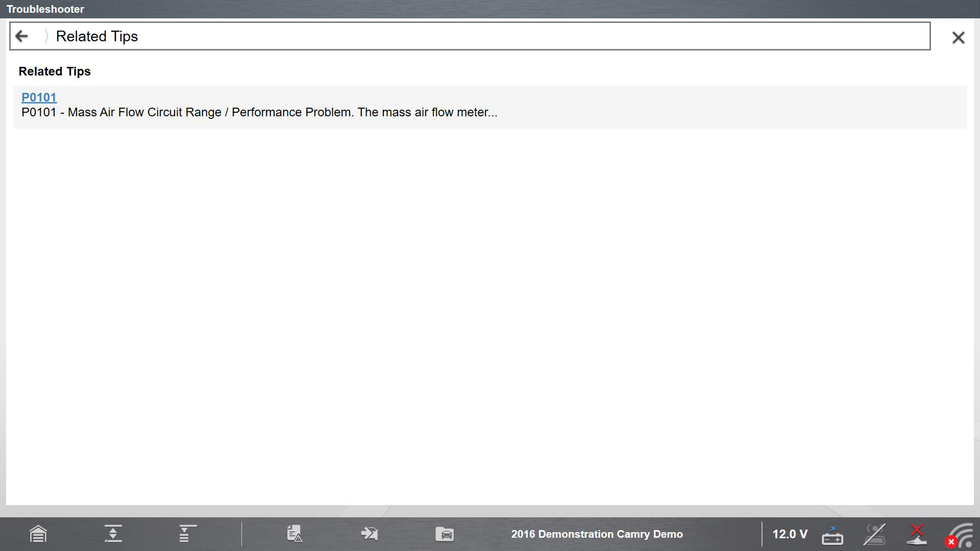The width and height of the screenshot is (980, 551).
Task: Click the change vehicle arrow icon
Action: [x=369, y=534]
